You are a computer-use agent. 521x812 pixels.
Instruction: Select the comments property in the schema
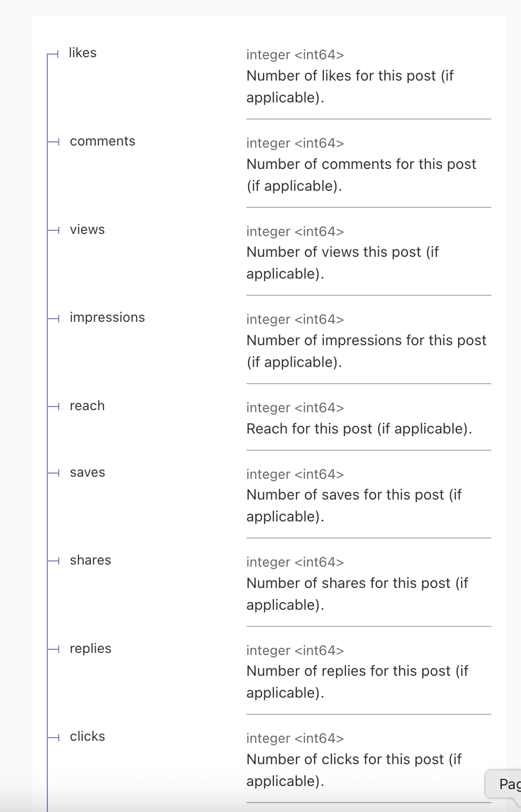[x=102, y=141]
